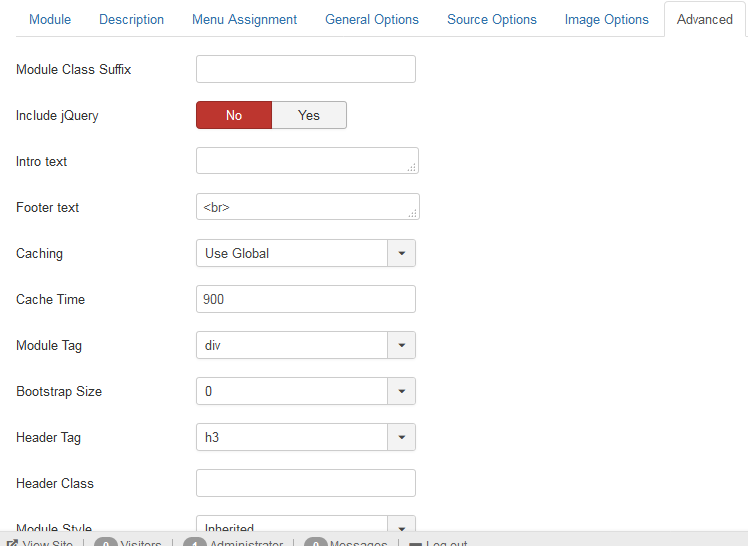
Task: Open the Bootstrap Size dropdown
Action: point(306,391)
